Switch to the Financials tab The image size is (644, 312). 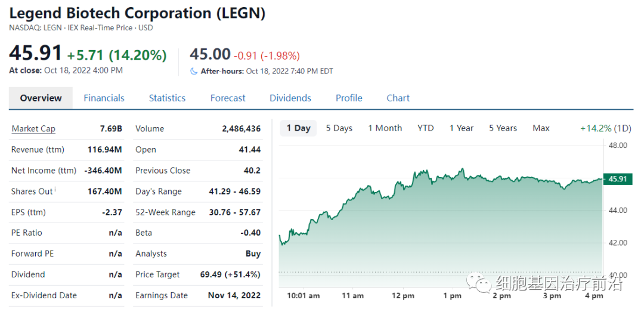[x=104, y=98]
